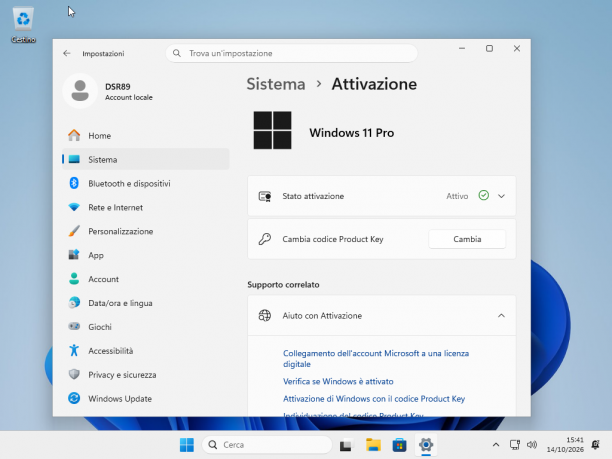Click the green activation checkmark icon

pyautogui.click(x=484, y=195)
